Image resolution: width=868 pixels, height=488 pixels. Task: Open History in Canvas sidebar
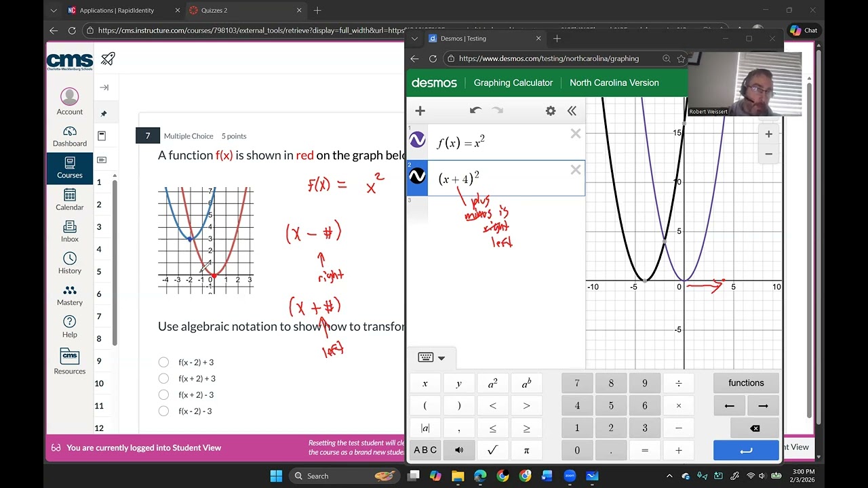click(x=70, y=263)
